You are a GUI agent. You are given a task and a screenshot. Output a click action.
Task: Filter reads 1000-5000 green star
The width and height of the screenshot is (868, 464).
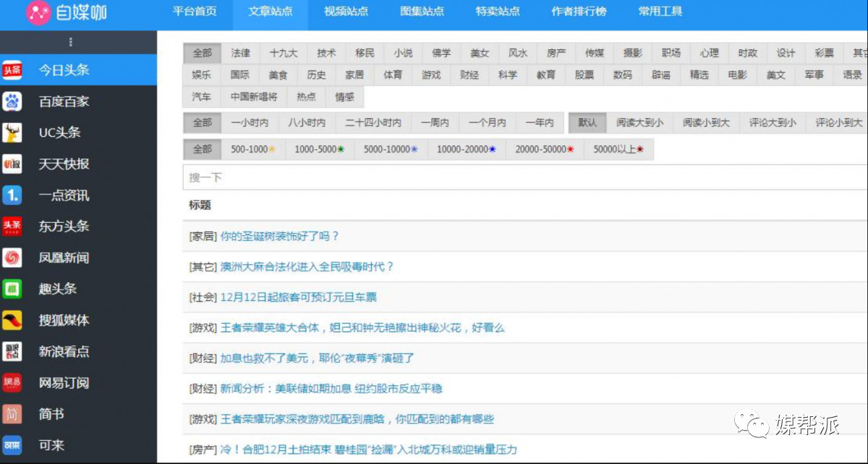(x=320, y=149)
